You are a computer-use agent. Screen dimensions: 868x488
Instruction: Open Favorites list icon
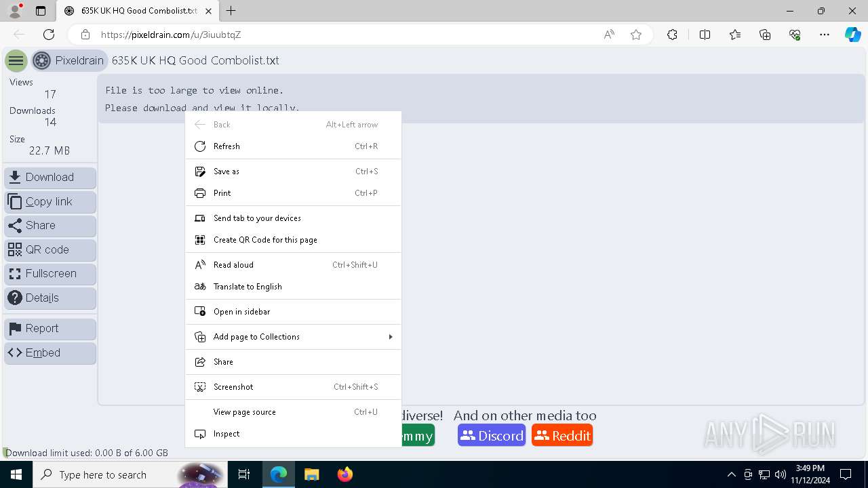(735, 35)
